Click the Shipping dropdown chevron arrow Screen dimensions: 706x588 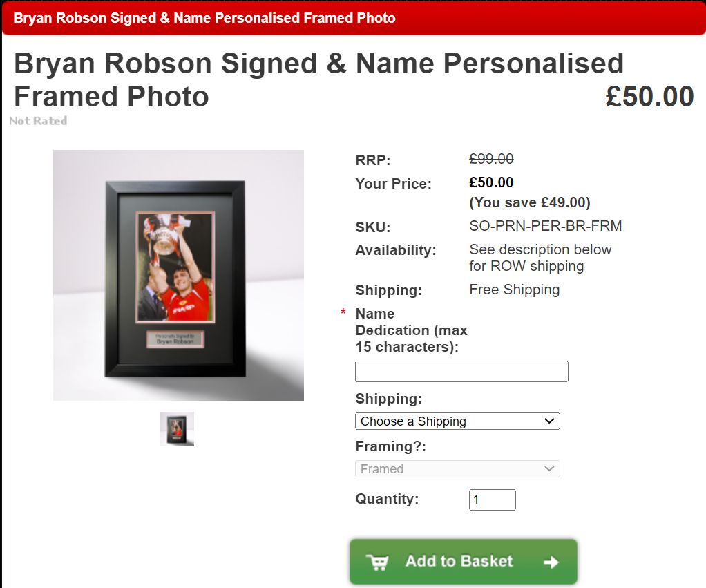point(549,421)
